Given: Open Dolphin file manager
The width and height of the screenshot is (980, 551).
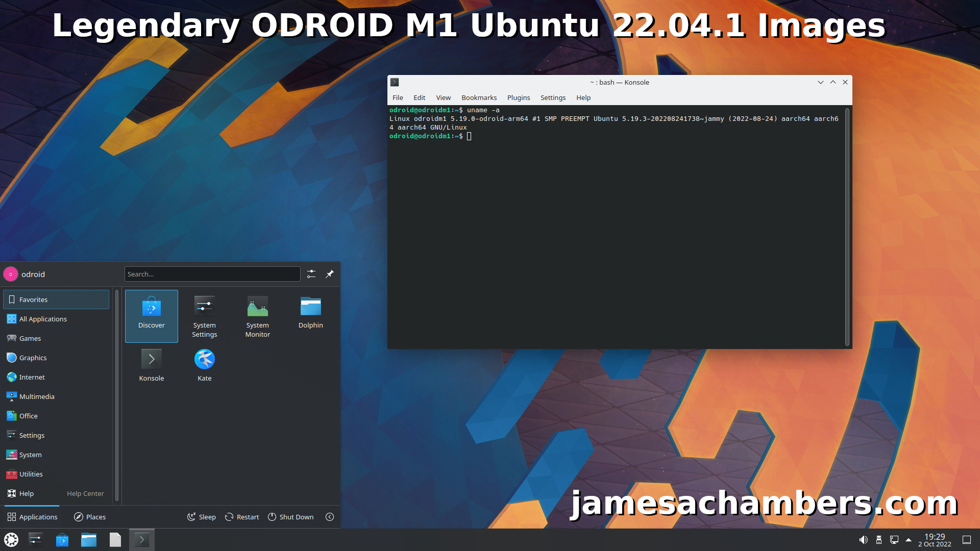Looking at the screenshot, I should pyautogui.click(x=310, y=310).
